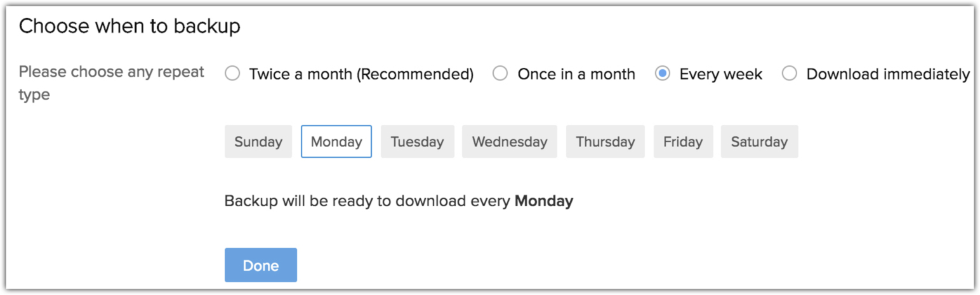
Task: Choose the Wednesday day button
Action: (509, 141)
